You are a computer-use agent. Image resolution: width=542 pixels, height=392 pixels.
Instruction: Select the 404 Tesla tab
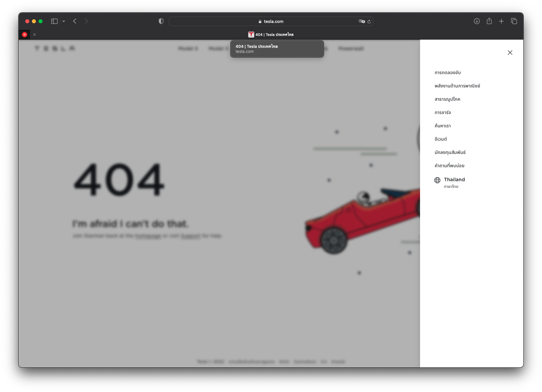271,35
